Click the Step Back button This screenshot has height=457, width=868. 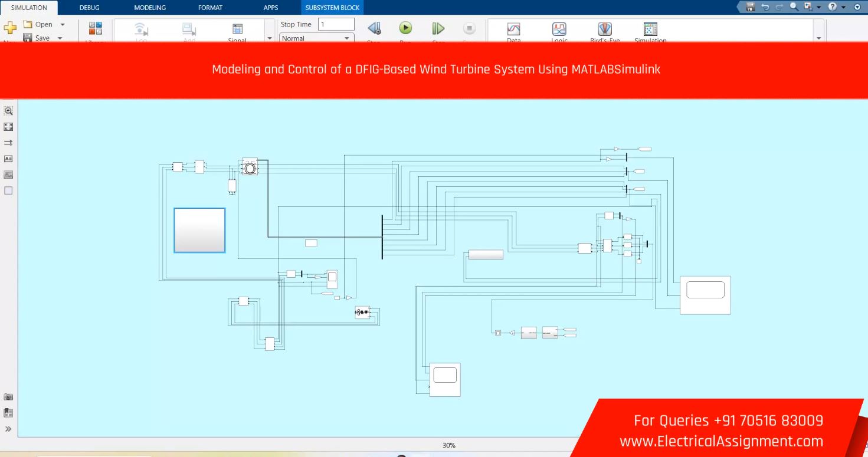374,28
